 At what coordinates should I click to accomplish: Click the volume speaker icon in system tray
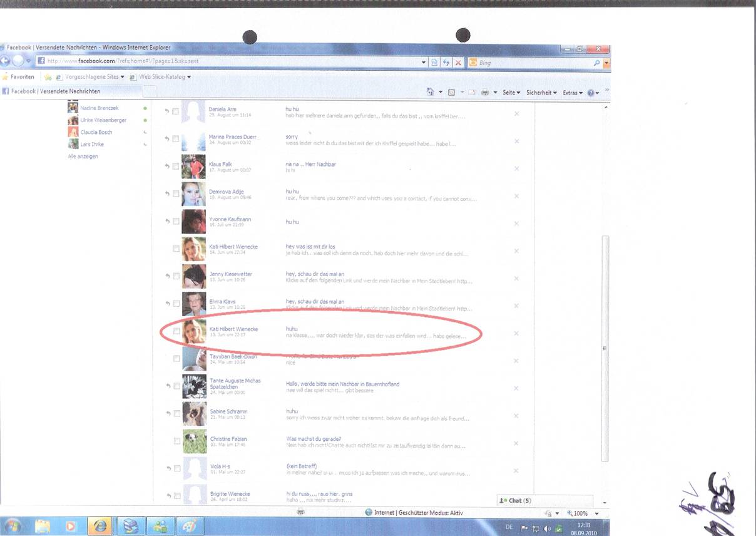[546, 528]
